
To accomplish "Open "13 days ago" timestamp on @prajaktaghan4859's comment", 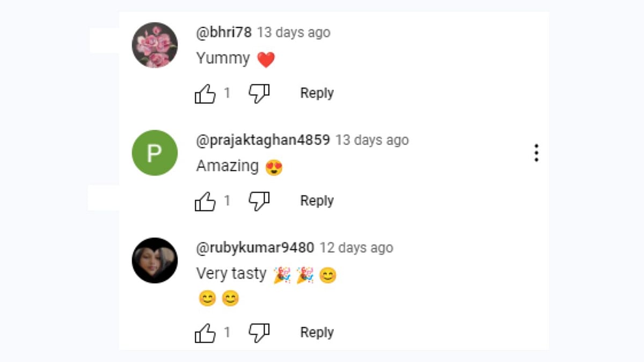I will point(372,140).
